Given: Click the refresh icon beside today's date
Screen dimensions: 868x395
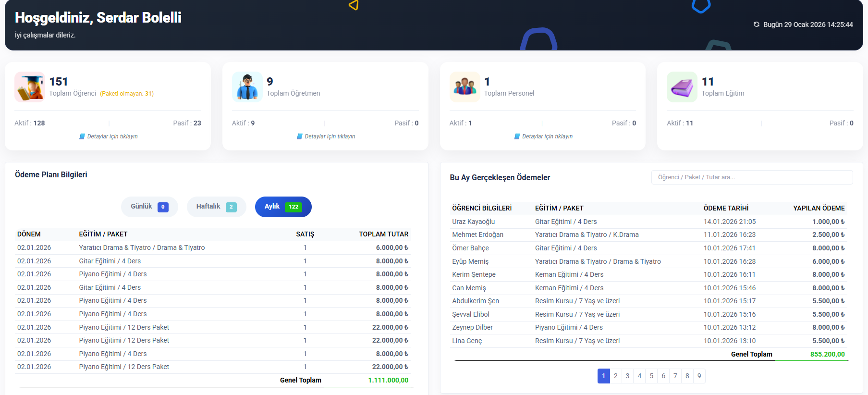Looking at the screenshot, I should pos(756,25).
